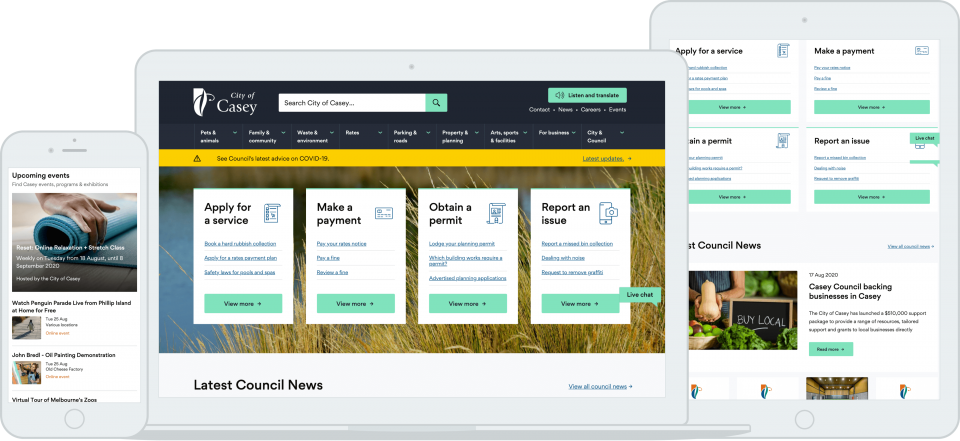Viewport: 960px width, 441px height.
Task: Click the Listen and translate button
Action: (587, 96)
